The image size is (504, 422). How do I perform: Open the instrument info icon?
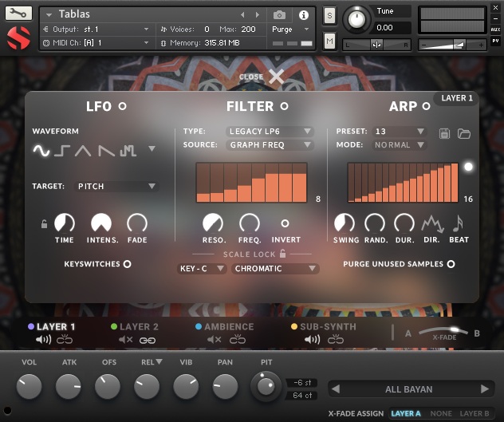coord(303,15)
